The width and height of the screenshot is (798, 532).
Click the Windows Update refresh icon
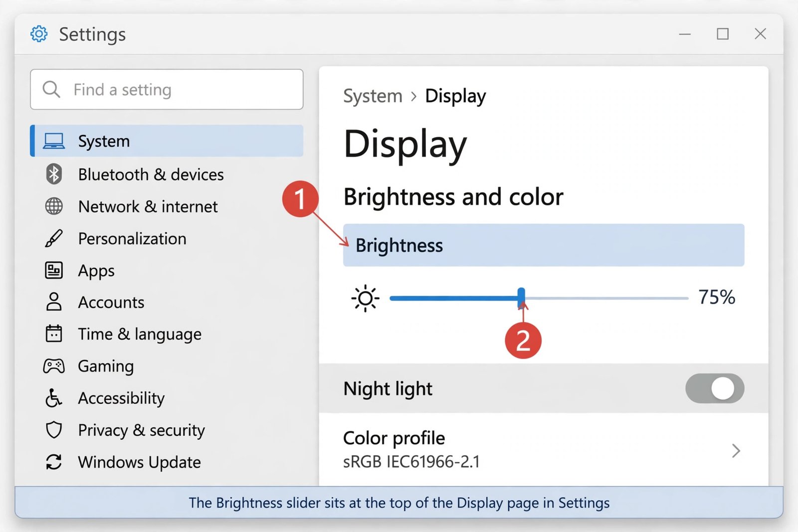coord(54,462)
